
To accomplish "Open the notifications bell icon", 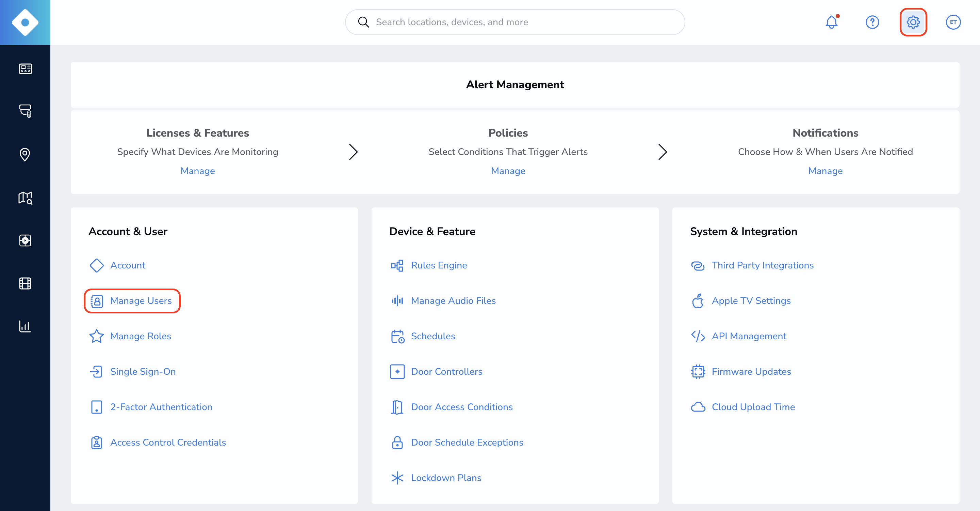I will pos(831,22).
